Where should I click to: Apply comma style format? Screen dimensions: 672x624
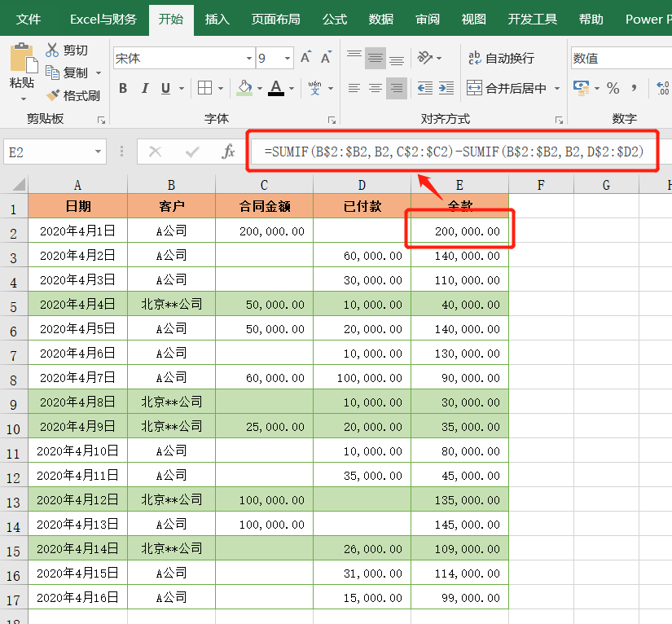pyautogui.click(x=635, y=88)
